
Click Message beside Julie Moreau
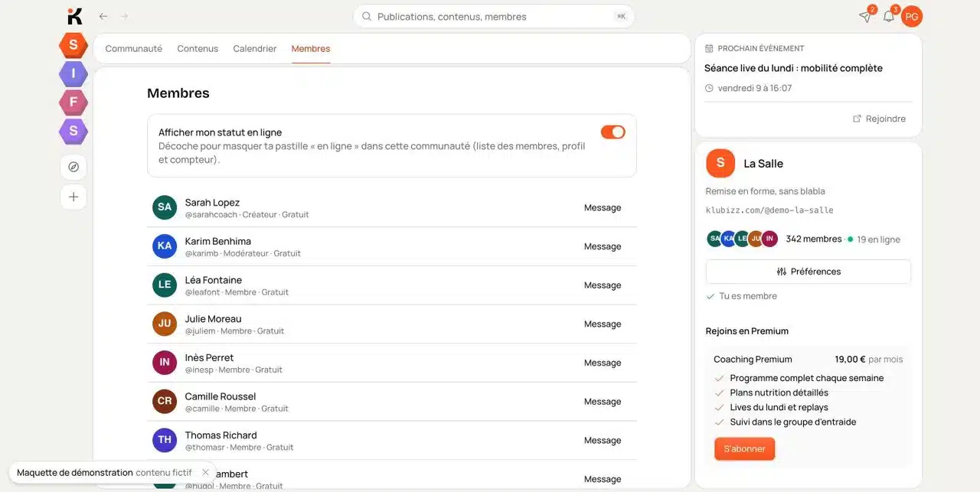pyautogui.click(x=603, y=324)
